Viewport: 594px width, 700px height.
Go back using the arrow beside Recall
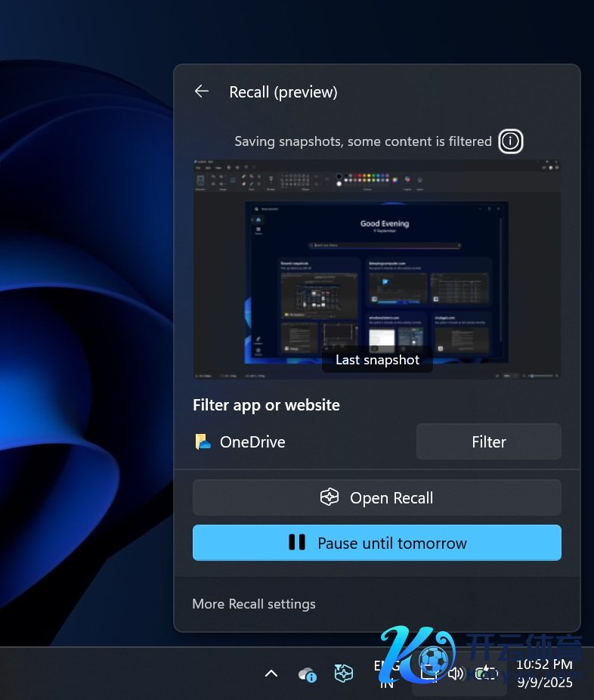(201, 91)
